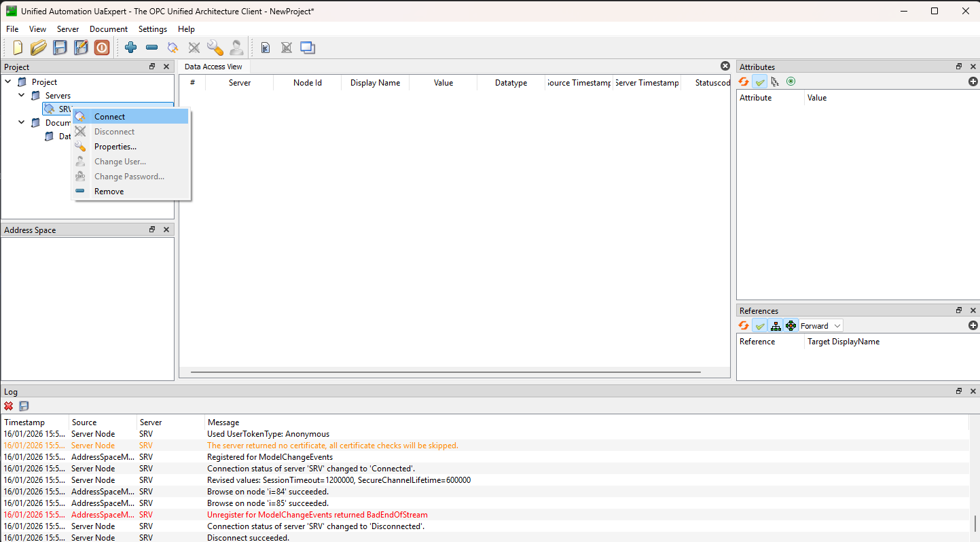This screenshot has width=980, height=542.
Task: Clear the log with the red X icon
Action: [9, 406]
